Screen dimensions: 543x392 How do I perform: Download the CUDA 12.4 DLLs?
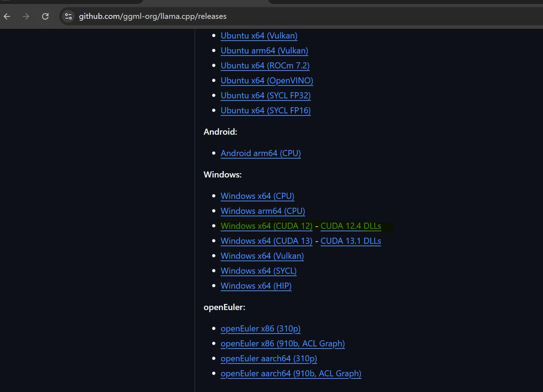pos(351,226)
